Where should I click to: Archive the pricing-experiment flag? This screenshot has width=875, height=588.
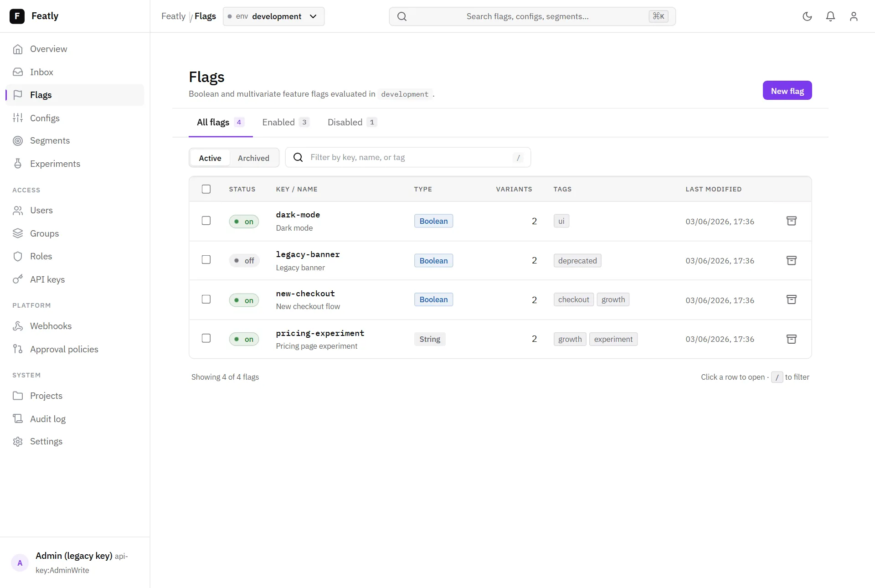pos(792,339)
